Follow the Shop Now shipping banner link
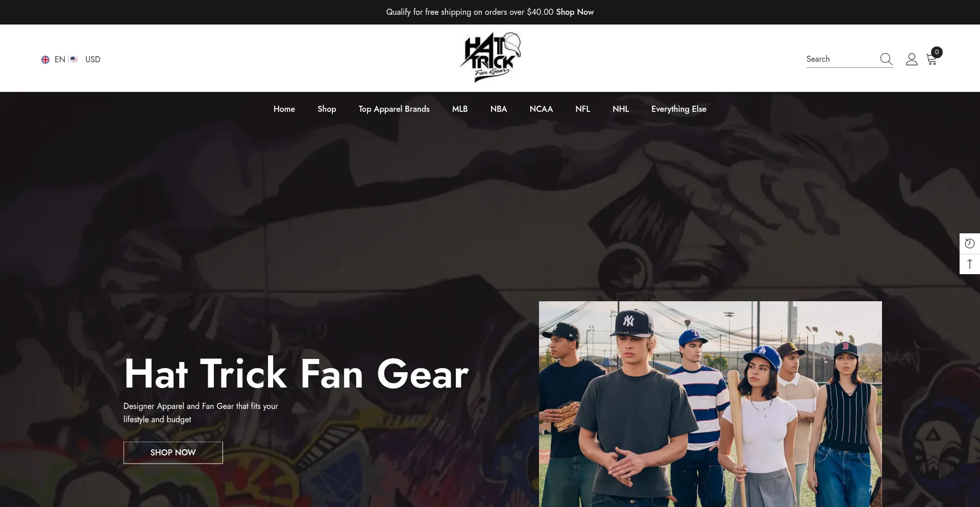 click(x=575, y=12)
